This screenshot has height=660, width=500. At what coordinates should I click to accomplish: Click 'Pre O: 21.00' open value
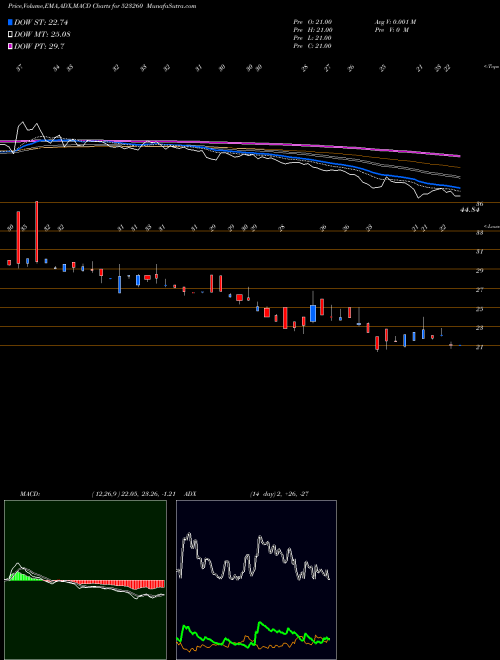(x=313, y=22)
